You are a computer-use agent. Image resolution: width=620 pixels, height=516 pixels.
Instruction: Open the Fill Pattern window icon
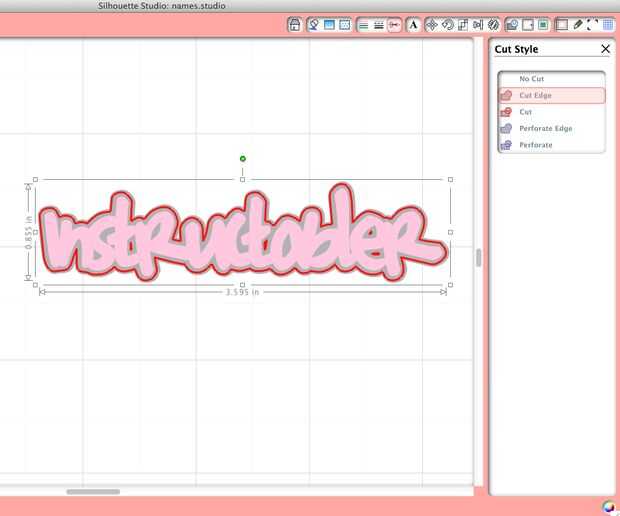coord(344,25)
